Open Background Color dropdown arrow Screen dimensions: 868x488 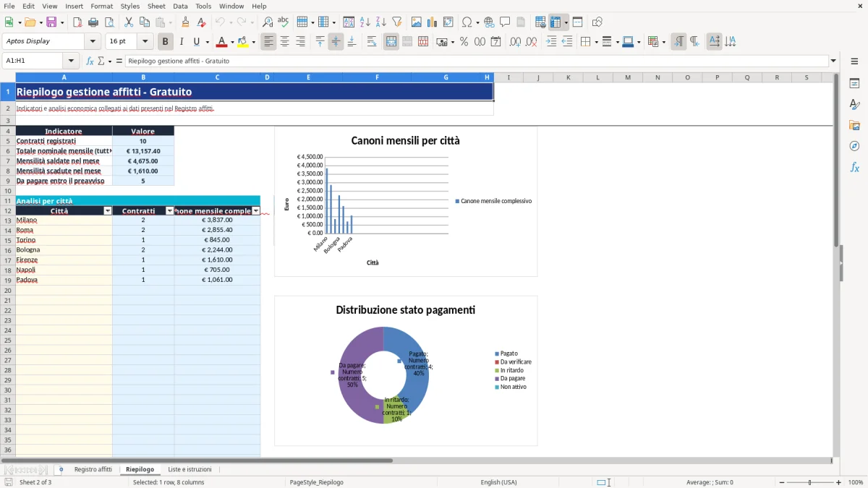pos(253,42)
